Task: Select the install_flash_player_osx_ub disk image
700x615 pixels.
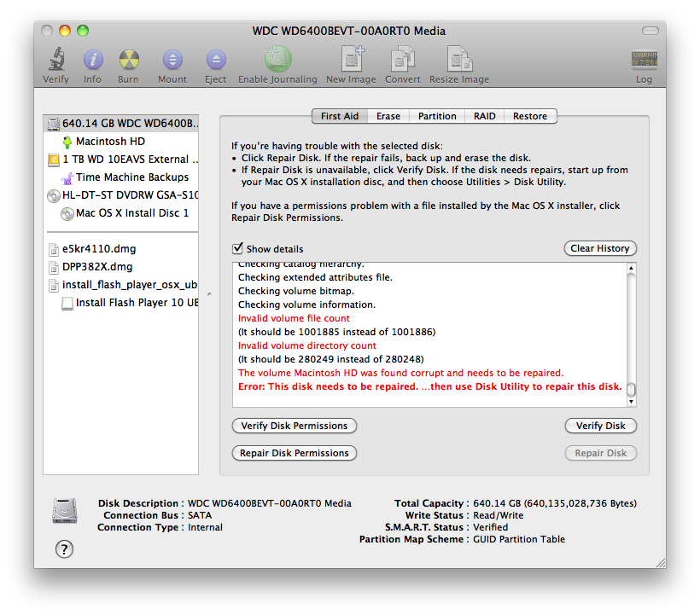Action: [121, 285]
